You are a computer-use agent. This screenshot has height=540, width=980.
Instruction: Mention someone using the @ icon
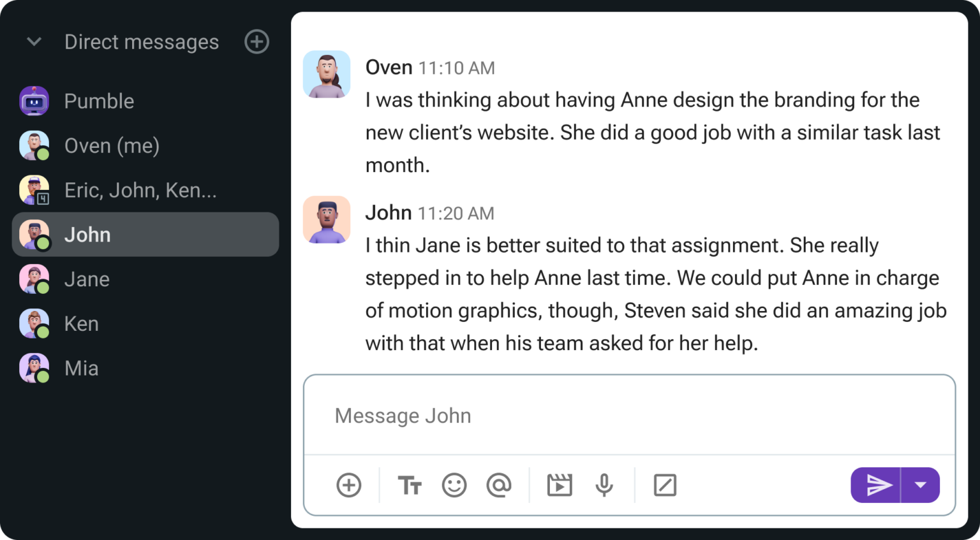(499, 485)
